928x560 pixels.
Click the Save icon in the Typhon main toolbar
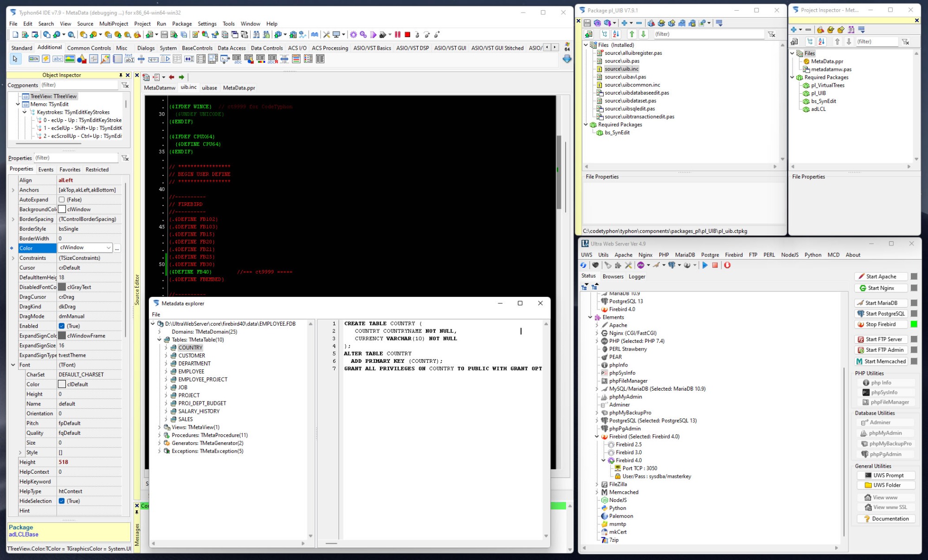(x=164, y=35)
